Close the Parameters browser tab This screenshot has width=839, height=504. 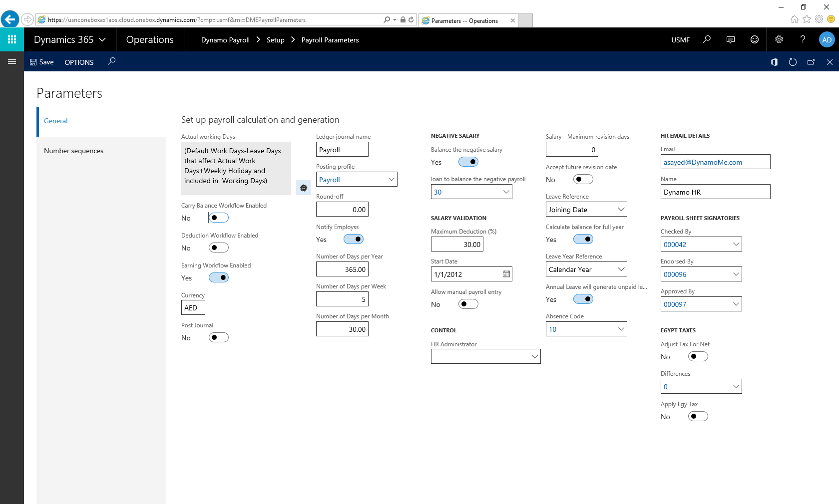(512, 20)
